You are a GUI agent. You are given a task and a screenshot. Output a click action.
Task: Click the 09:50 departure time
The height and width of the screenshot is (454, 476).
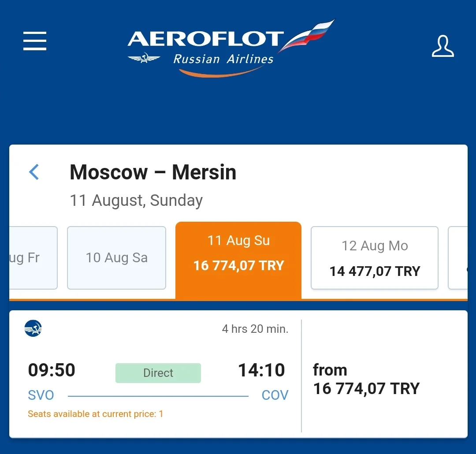pyautogui.click(x=52, y=370)
